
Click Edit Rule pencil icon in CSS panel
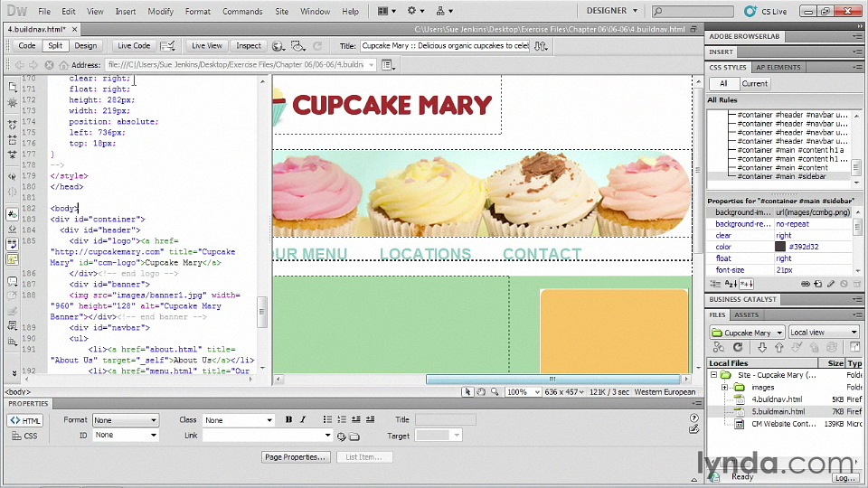click(830, 284)
